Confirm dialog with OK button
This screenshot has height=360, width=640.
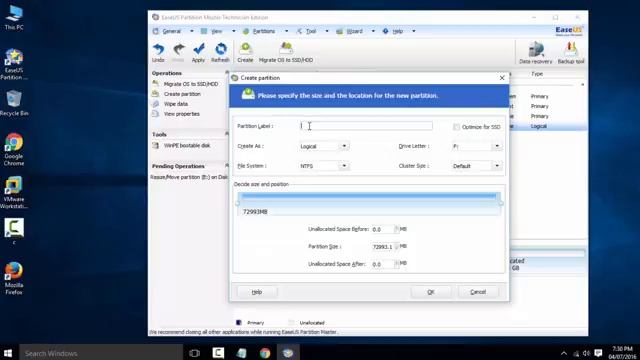tap(431, 292)
